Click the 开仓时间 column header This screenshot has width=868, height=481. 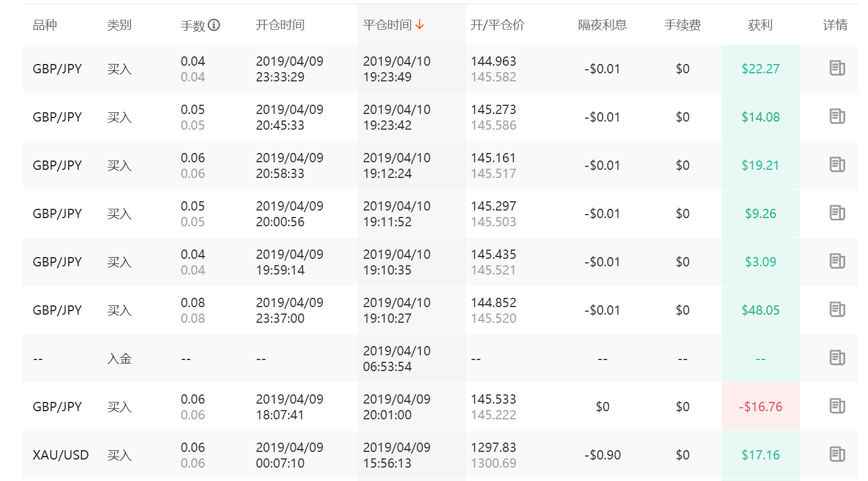point(280,25)
